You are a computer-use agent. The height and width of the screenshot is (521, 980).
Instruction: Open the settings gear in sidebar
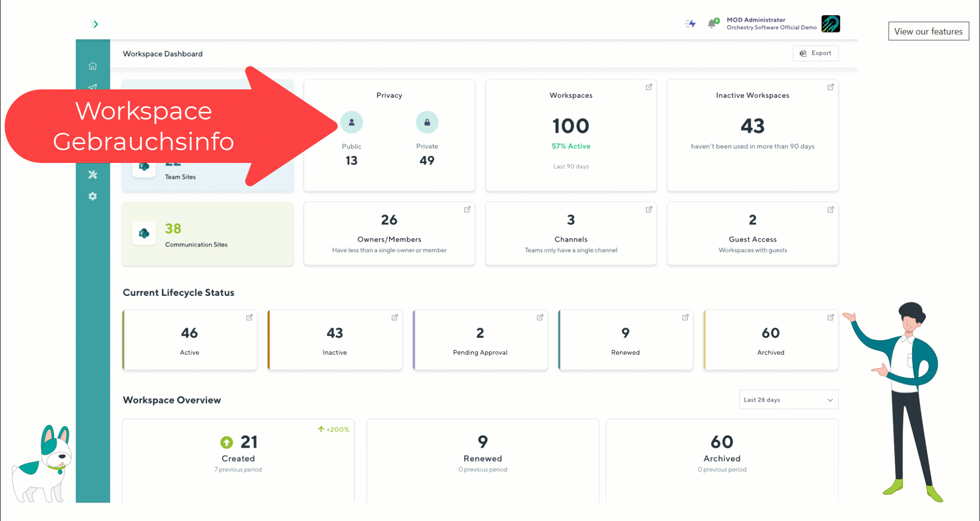click(92, 197)
